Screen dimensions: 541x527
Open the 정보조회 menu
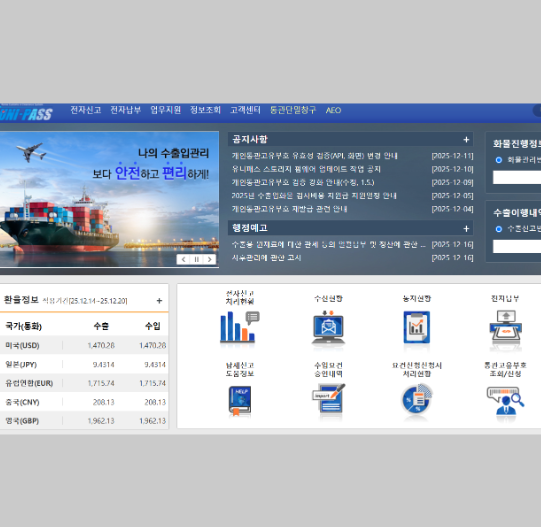pyautogui.click(x=205, y=110)
